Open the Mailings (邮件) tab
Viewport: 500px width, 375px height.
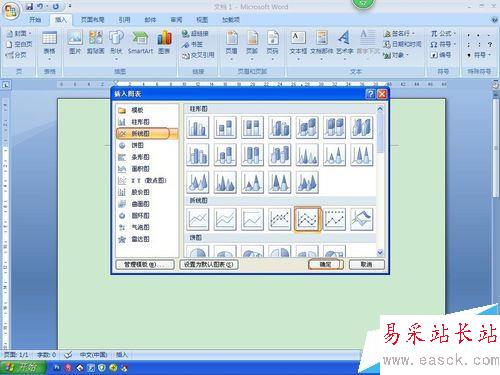[150, 20]
